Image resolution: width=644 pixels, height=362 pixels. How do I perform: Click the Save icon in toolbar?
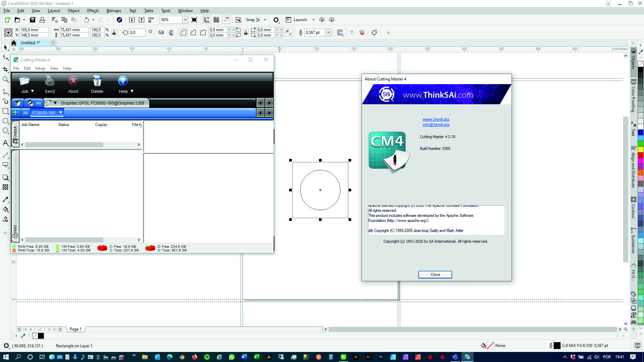tap(33, 20)
